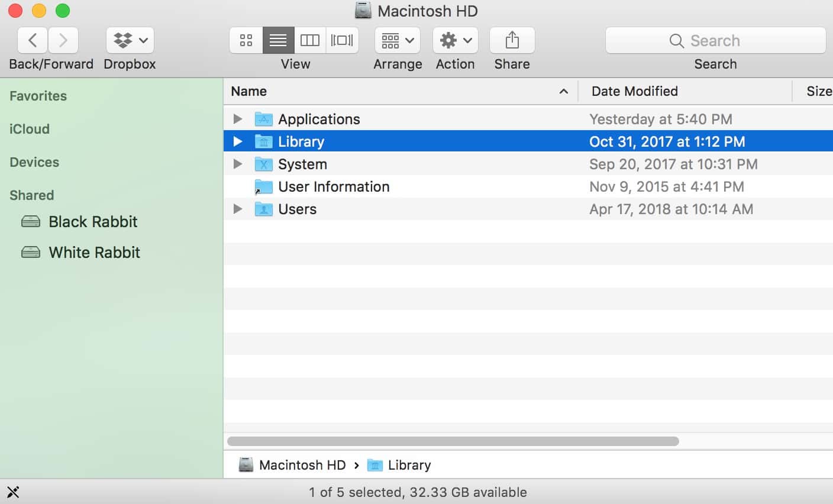
Task: Click the Forward arrow button
Action: click(x=63, y=40)
